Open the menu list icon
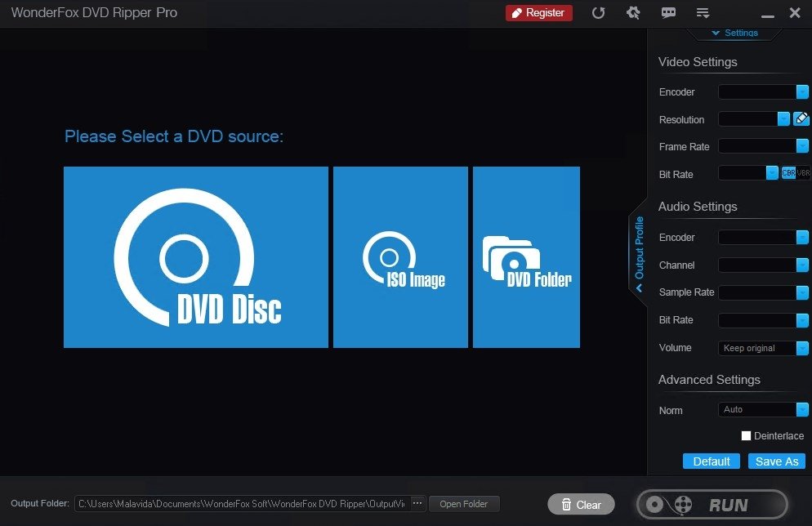This screenshot has width=812, height=526. point(703,13)
